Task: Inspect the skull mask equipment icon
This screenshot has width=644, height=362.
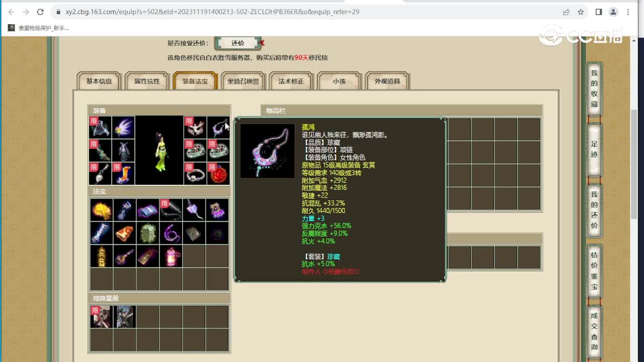Action: coord(195,127)
